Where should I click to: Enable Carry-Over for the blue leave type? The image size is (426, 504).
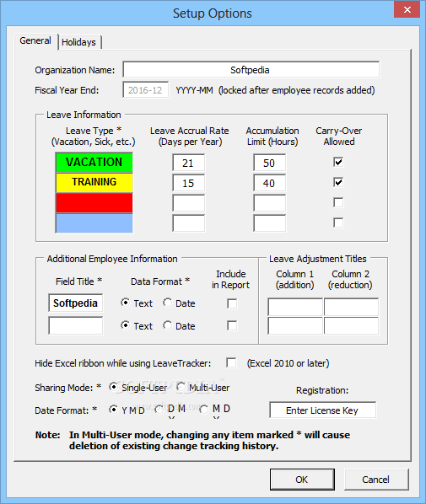coord(338,223)
